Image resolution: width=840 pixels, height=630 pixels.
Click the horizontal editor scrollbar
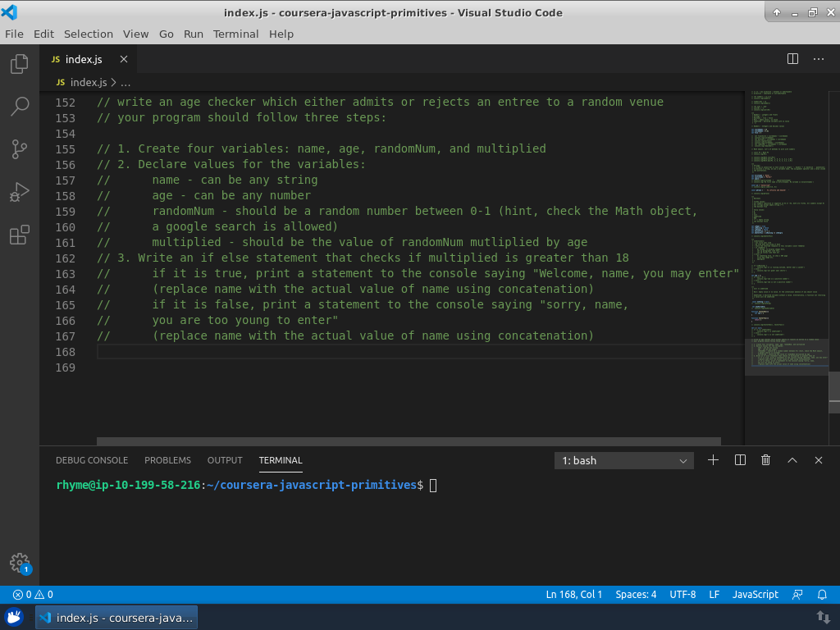tap(409, 441)
